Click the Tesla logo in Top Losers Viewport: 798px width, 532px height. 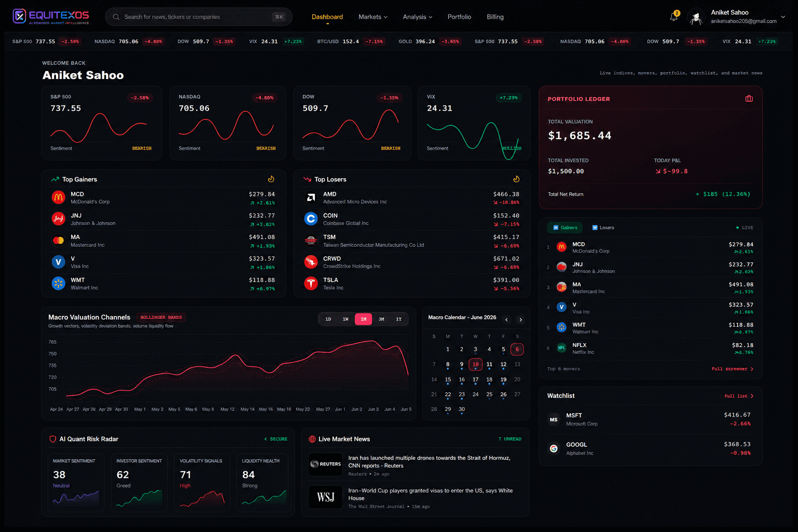coord(311,283)
